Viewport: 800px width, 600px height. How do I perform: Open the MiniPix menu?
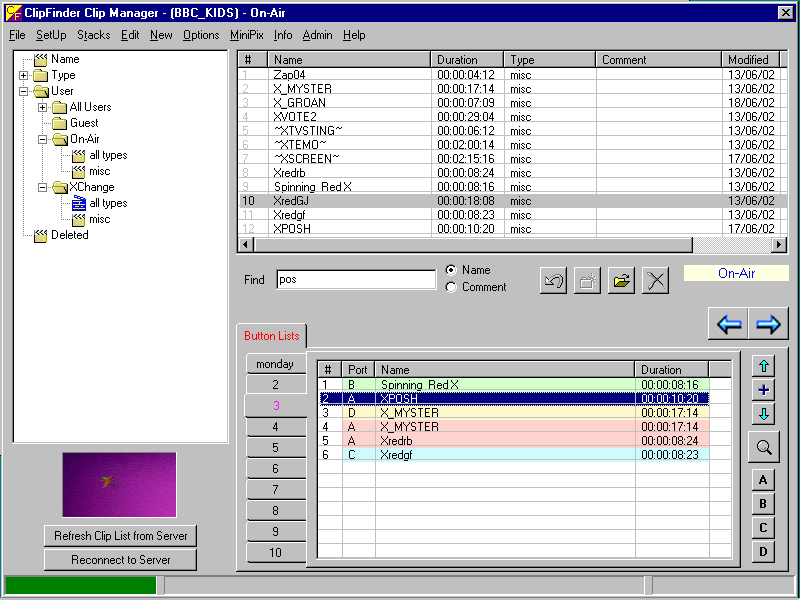(246, 35)
